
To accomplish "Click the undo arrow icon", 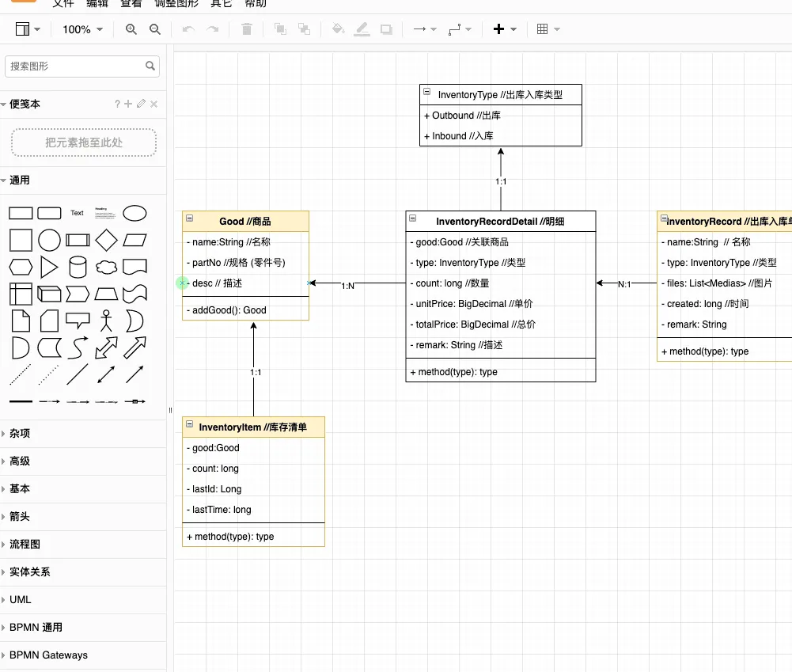I will click(x=188, y=29).
